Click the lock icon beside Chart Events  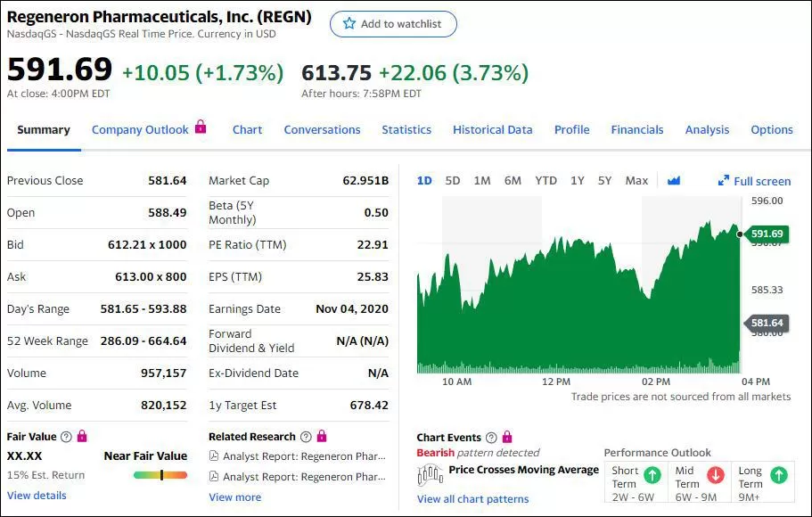pyautogui.click(x=507, y=437)
